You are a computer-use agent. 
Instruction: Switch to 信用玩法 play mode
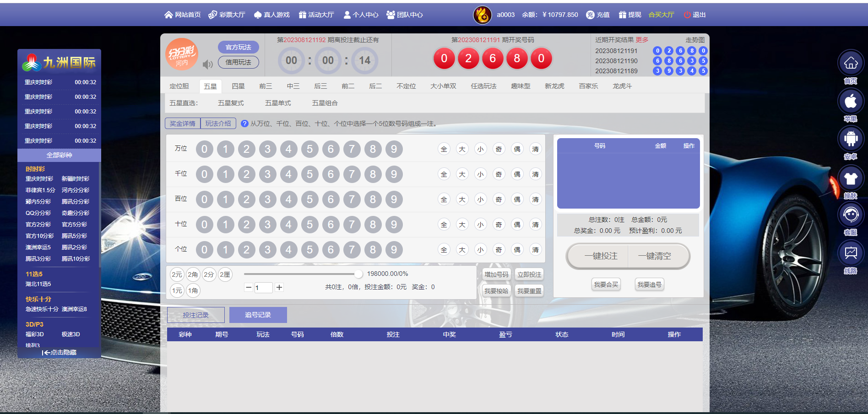point(238,62)
